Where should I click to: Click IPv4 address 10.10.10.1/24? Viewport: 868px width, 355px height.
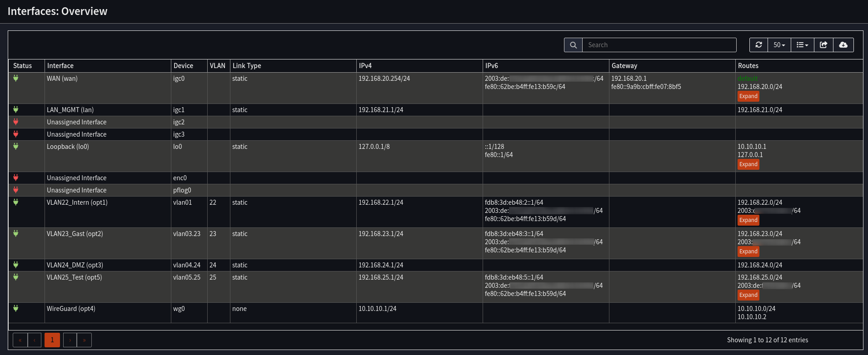click(x=377, y=309)
